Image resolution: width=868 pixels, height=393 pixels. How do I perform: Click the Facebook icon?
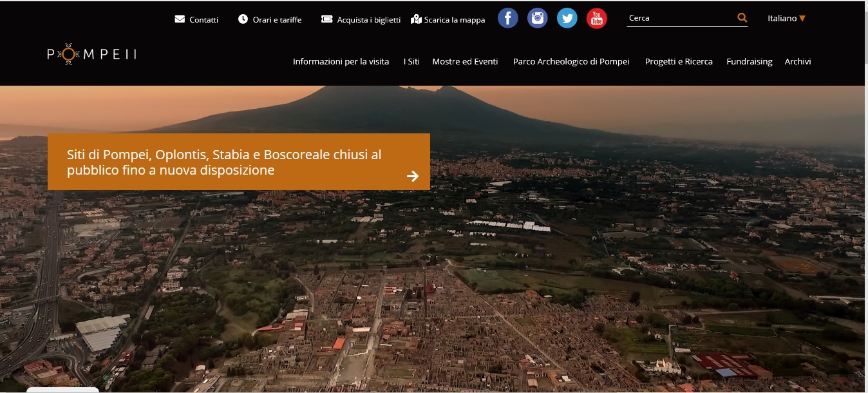[x=507, y=19]
